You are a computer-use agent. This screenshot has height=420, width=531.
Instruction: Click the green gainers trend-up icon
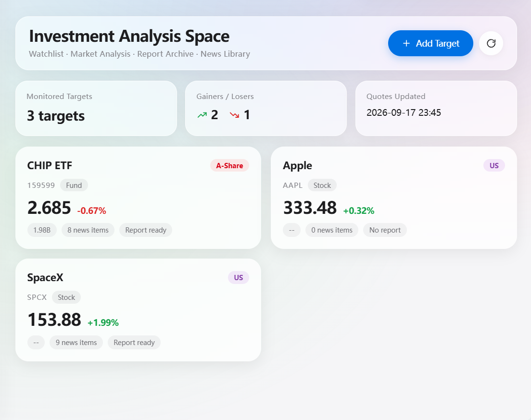(x=202, y=115)
